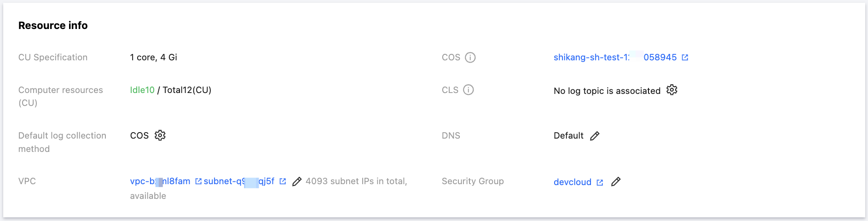Click the info icon next to CLS
Viewport: 868px width, 221px height.
click(x=469, y=90)
